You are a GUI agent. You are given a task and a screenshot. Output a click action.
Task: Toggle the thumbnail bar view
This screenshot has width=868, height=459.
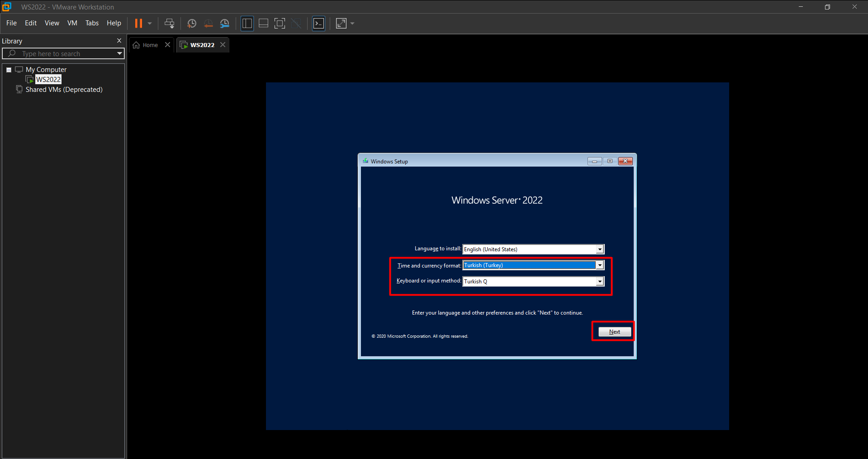263,23
